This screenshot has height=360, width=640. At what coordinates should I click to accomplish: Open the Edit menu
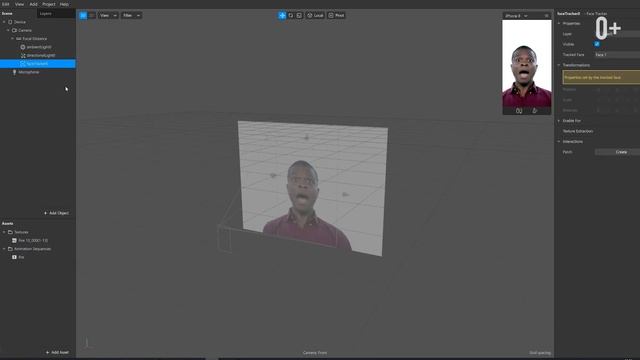[x=6, y=4]
